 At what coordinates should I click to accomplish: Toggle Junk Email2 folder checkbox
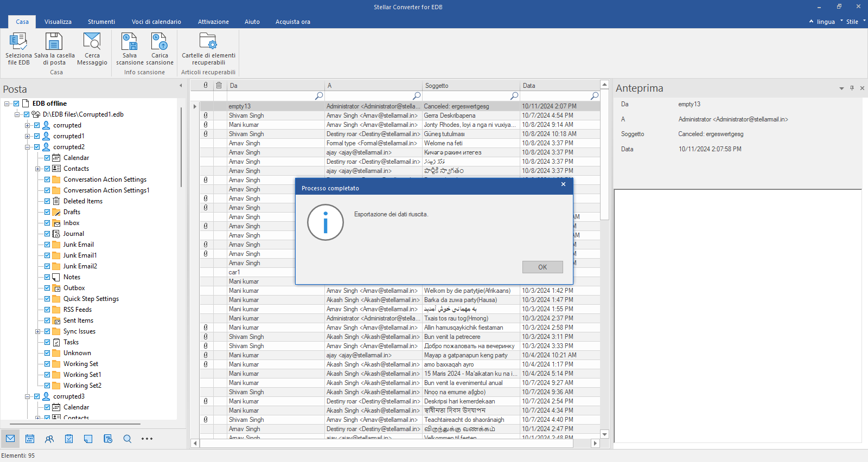[x=47, y=266]
